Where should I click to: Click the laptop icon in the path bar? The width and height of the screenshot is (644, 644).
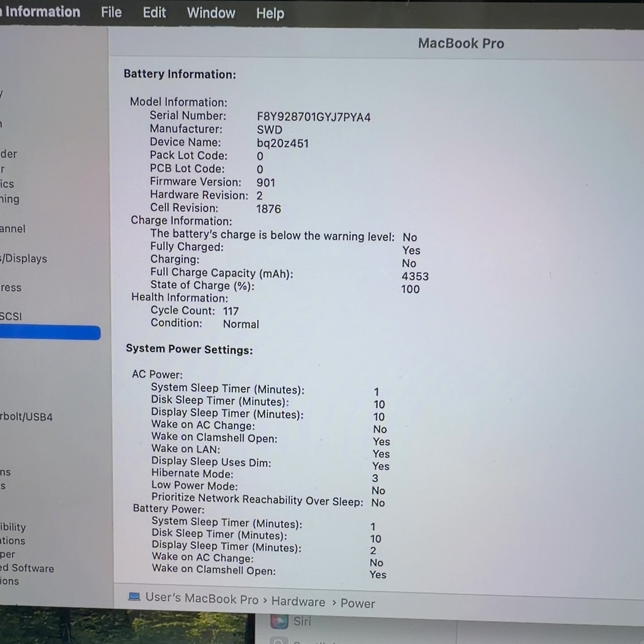[x=134, y=596]
